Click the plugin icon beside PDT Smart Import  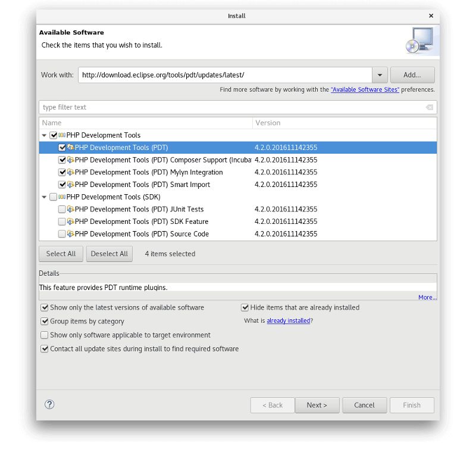pos(70,184)
